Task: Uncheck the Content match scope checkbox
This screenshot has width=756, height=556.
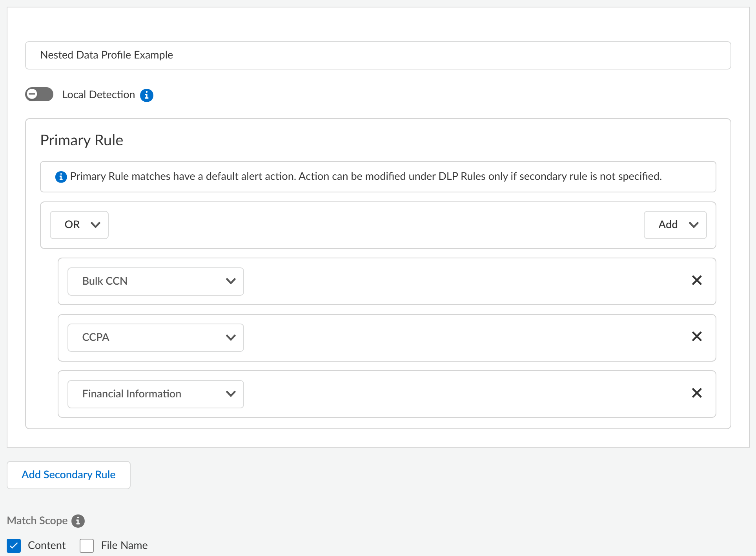Action: coord(14,545)
